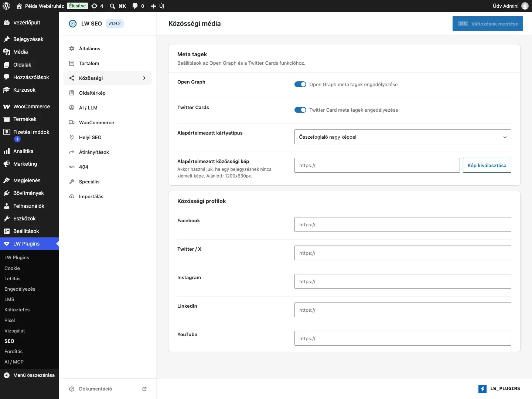Focus the Facebook profile URL field
Screen dimensions: 532x399
click(x=403, y=224)
